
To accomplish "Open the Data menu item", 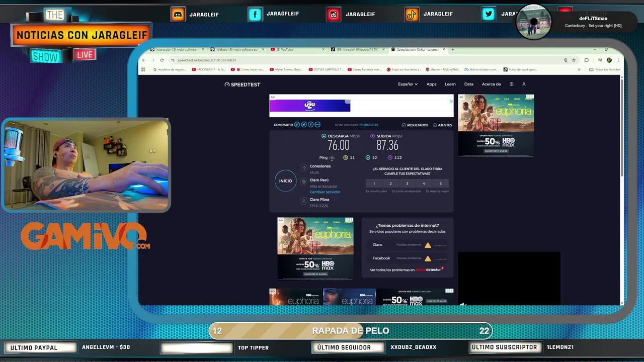I will (x=469, y=84).
